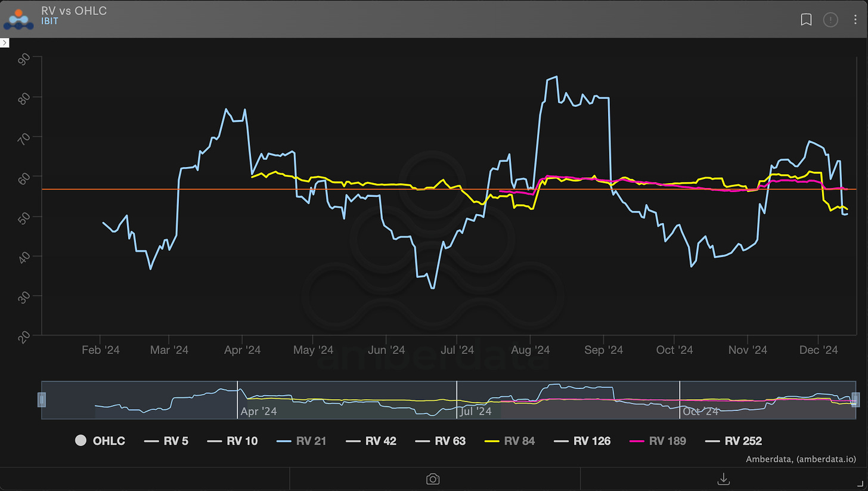
Task: Click the Mar '24 x-axis label
Action: coord(169,350)
